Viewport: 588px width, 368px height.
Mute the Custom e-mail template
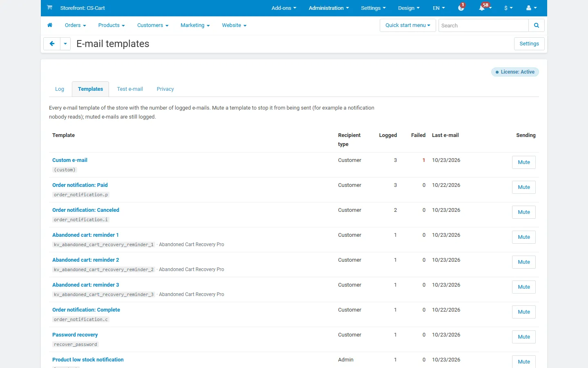tap(524, 162)
